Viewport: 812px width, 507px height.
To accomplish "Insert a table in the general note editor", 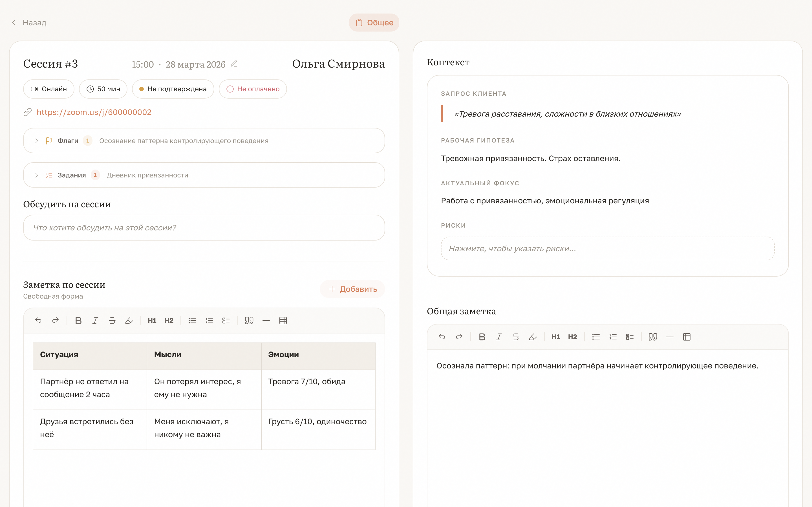I will (x=687, y=337).
